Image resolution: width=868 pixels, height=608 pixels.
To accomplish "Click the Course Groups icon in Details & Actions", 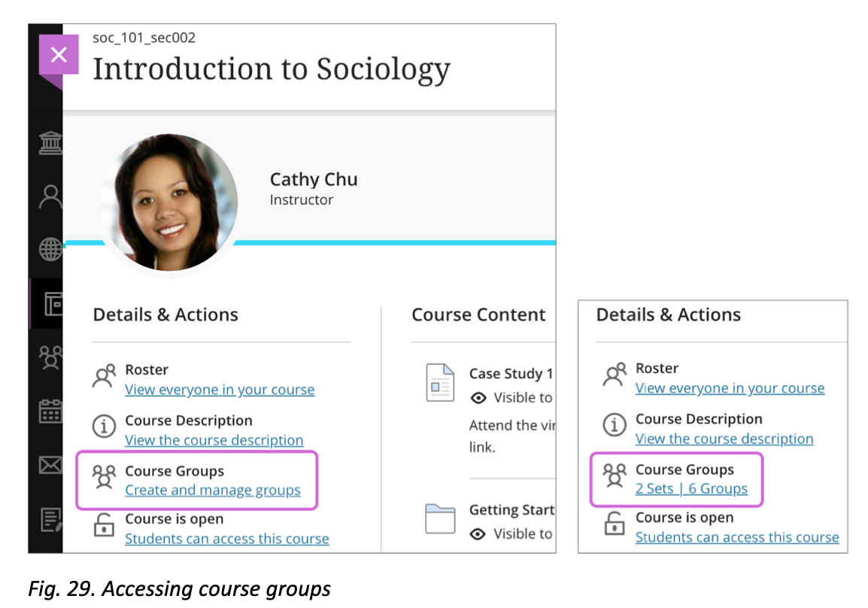I will click(x=104, y=477).
